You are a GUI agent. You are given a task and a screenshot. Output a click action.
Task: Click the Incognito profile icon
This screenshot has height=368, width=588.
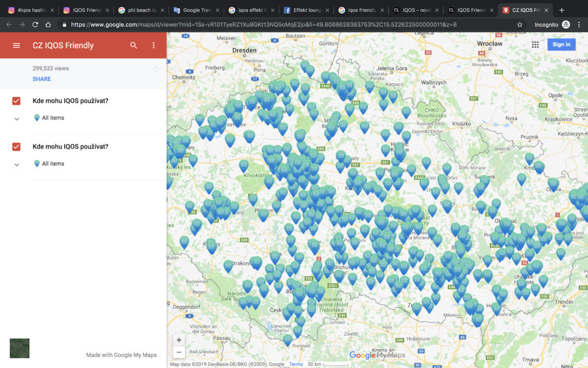coord(566,24)
